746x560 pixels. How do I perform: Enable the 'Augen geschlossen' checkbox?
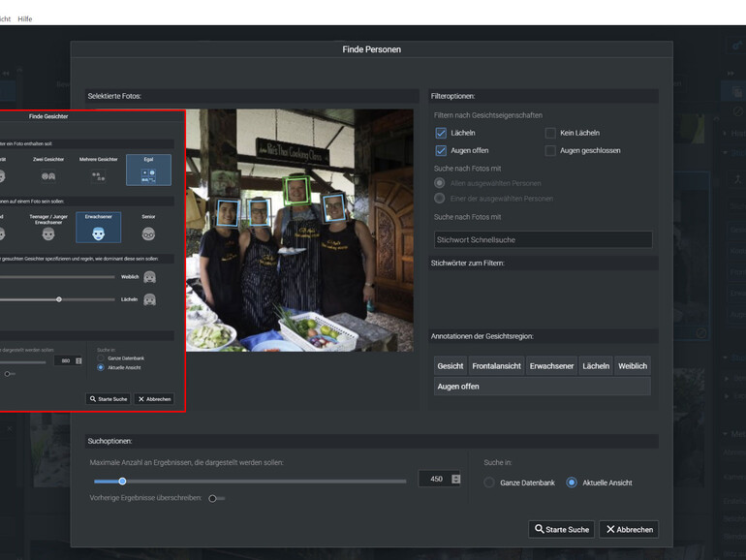[x=550, y=151]
